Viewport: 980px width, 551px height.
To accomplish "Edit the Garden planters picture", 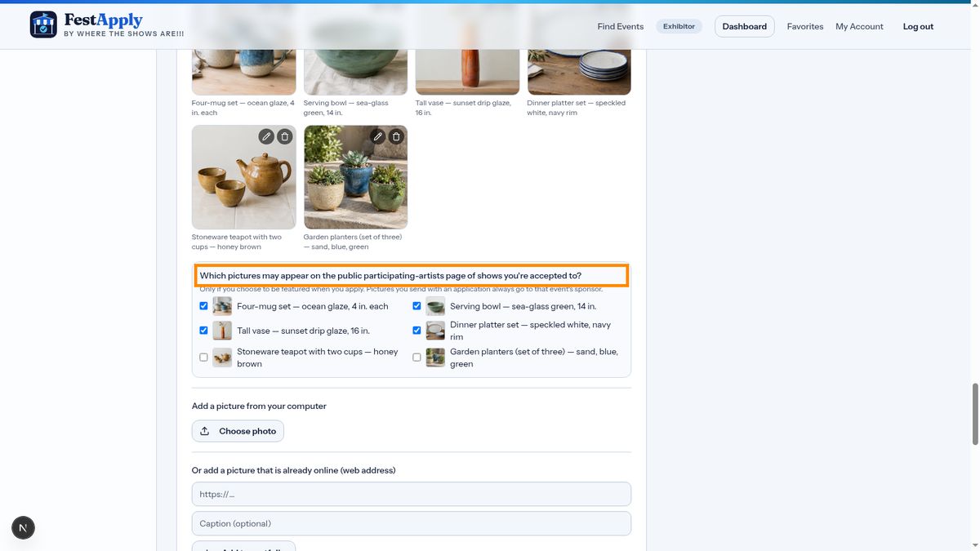I will point(378,136).
